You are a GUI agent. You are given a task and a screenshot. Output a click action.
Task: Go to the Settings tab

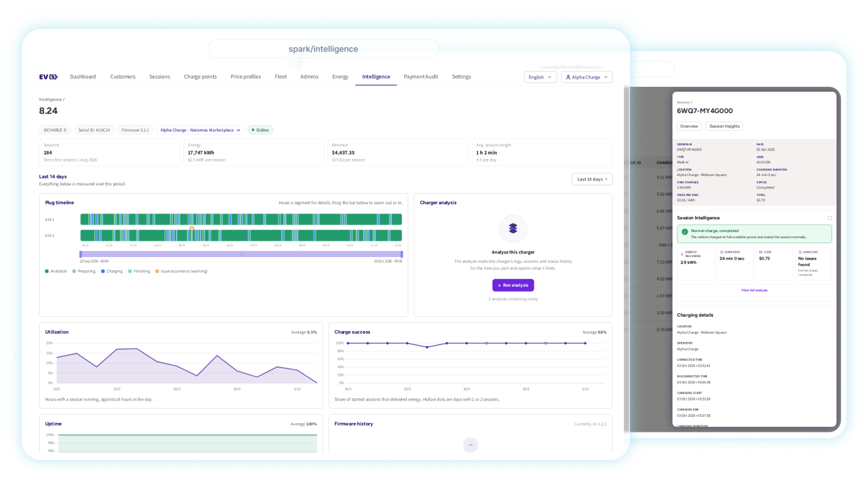click(x=461, y=77)
